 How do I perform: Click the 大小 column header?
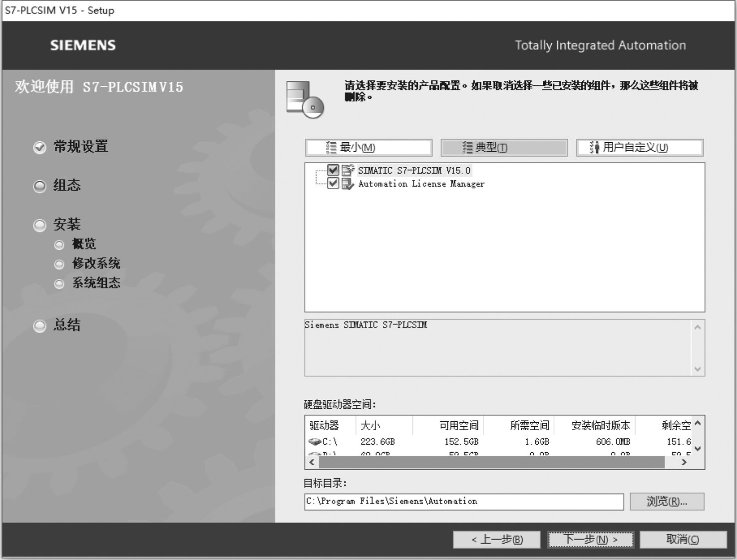384,426
